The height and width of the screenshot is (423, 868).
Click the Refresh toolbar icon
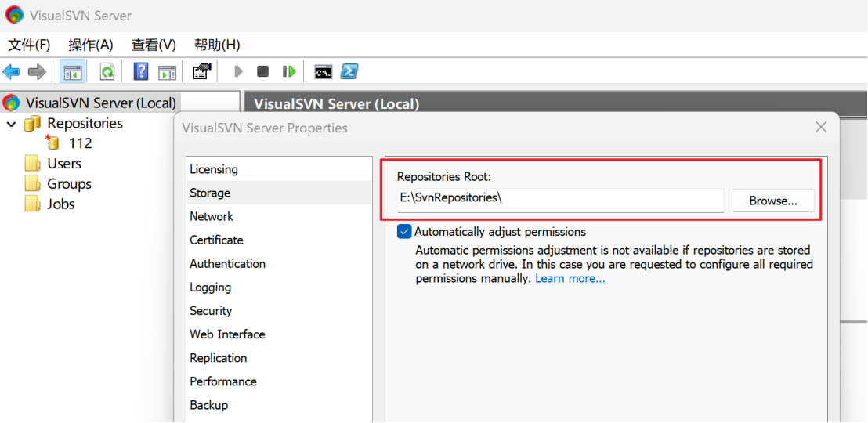click(107, 72)
